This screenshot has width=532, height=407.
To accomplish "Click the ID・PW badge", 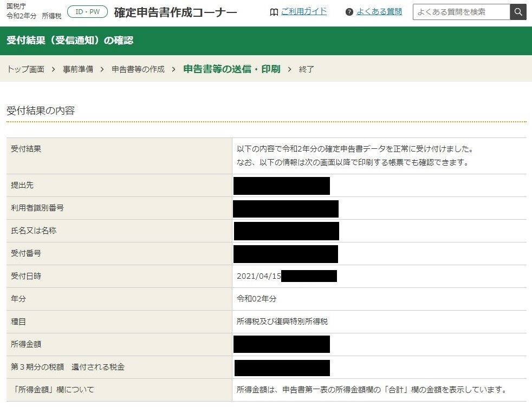I will coord(88,12).
